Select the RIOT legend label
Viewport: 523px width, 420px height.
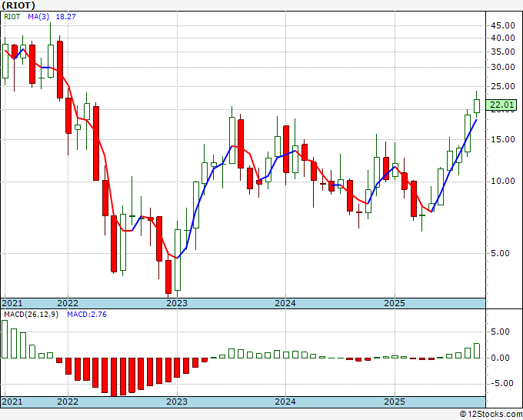click(12, 17)
